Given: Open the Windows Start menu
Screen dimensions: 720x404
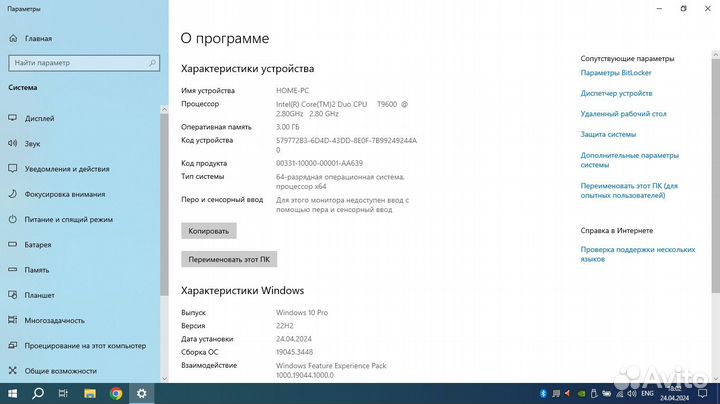Looking at the screenshot, I should click(x=12, y=393).
